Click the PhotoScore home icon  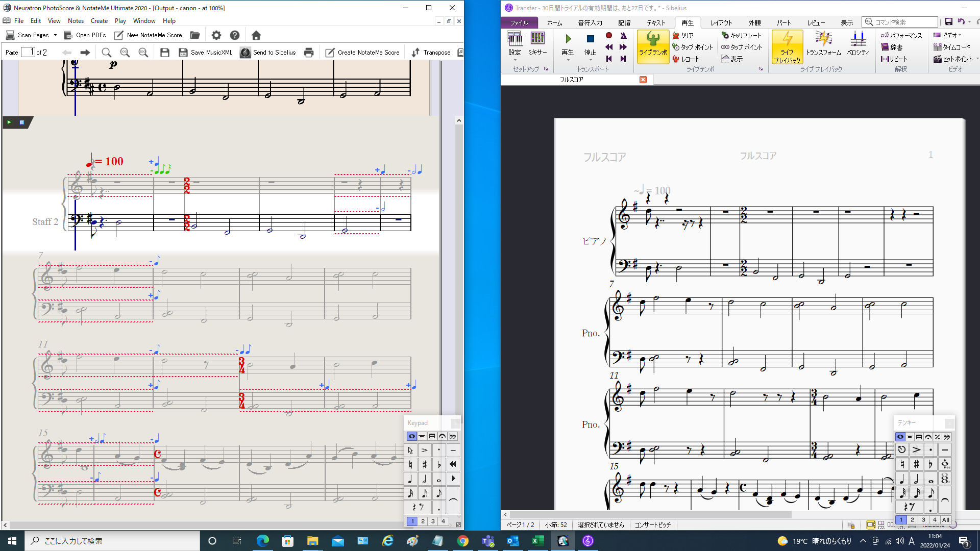(x=256, y=35)
